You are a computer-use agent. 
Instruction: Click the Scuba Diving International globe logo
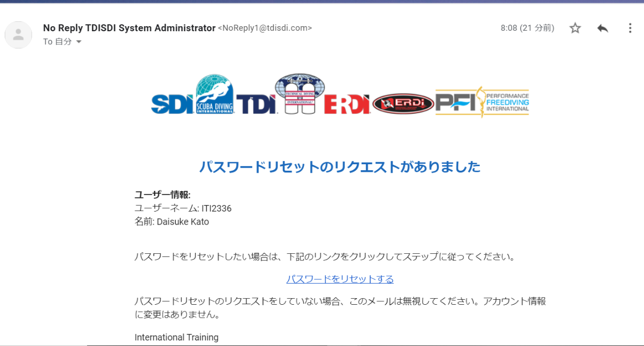coord(215,94)
